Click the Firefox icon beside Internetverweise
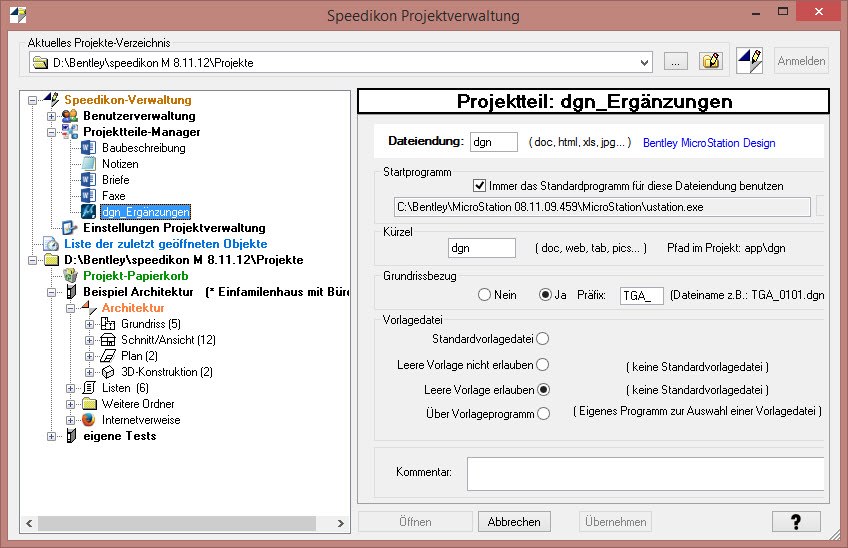This screenshot has width=848, height=548. (89, 420)
